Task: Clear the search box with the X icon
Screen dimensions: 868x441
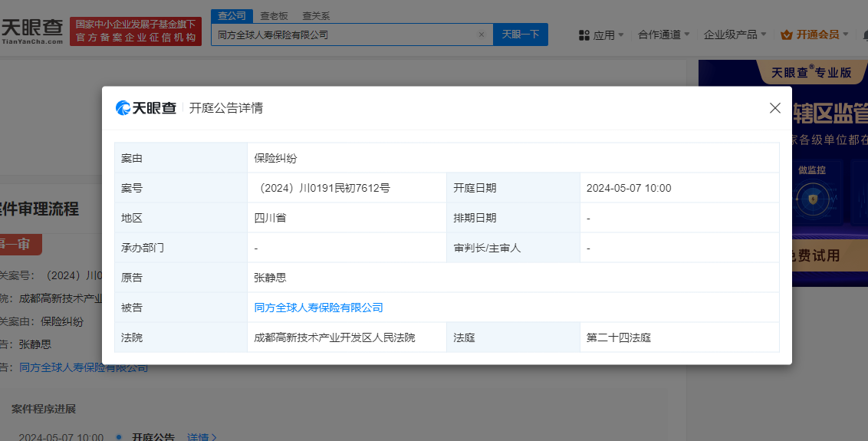Action: click(481, 35)
